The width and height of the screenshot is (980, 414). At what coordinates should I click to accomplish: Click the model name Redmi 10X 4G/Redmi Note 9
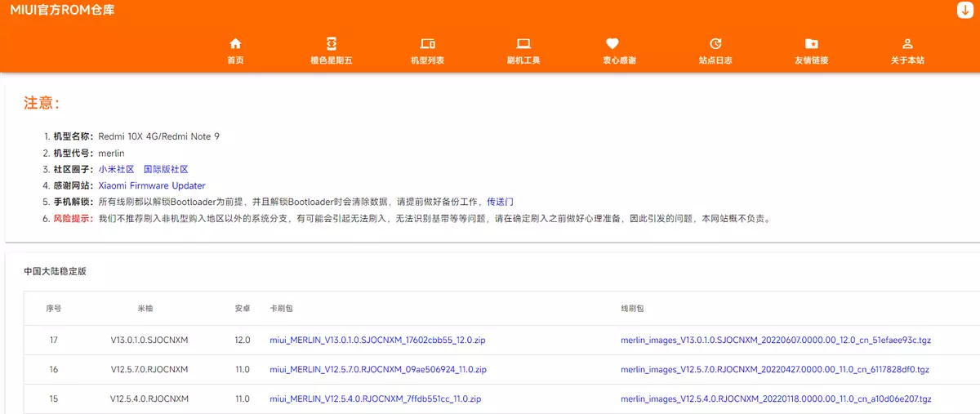[x=159, y=136]
